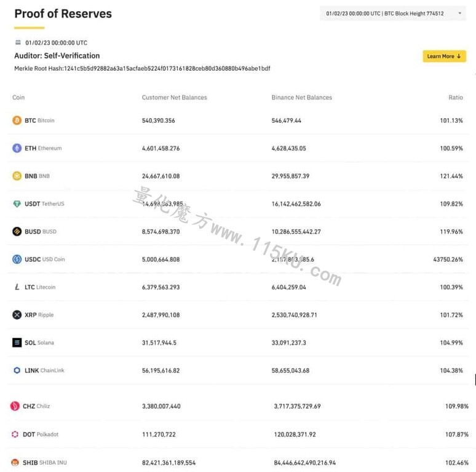Viewport: 476px width, 472px height.
Task: Click the Ratio column header
Action: point(456,97)
